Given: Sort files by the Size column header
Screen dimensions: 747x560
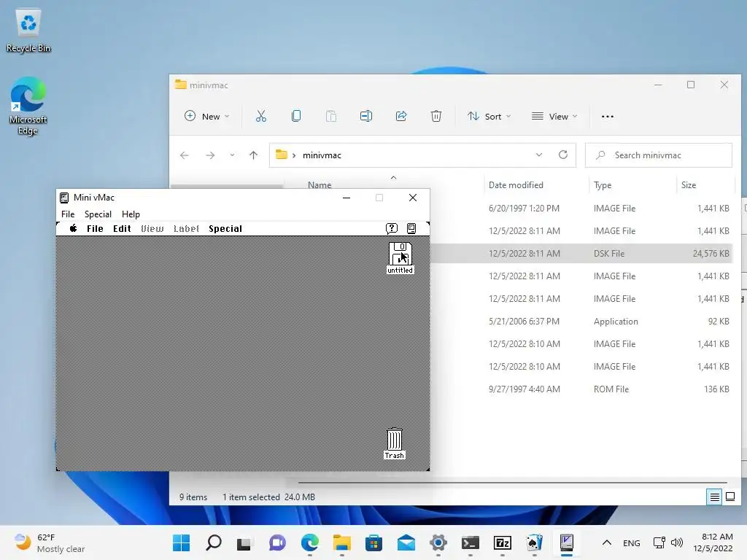Looking at the screenshot, I should click(689, 184).
